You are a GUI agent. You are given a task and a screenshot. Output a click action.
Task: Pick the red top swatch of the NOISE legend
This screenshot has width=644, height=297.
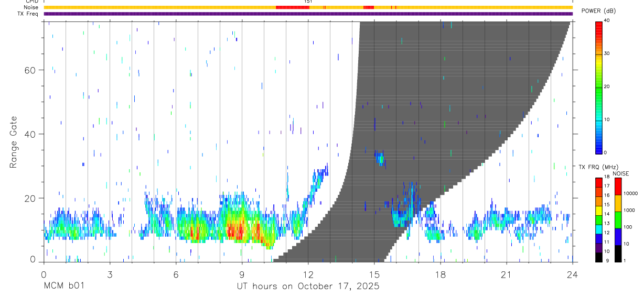pyautogui.click(x=618, y=186)
